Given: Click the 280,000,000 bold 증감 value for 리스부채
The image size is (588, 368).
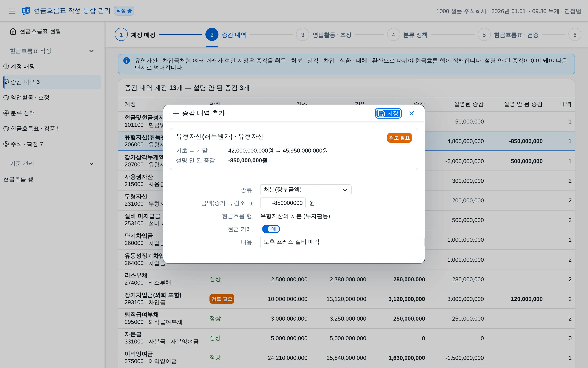Looking at the screenshot, I should pos(409,279).
